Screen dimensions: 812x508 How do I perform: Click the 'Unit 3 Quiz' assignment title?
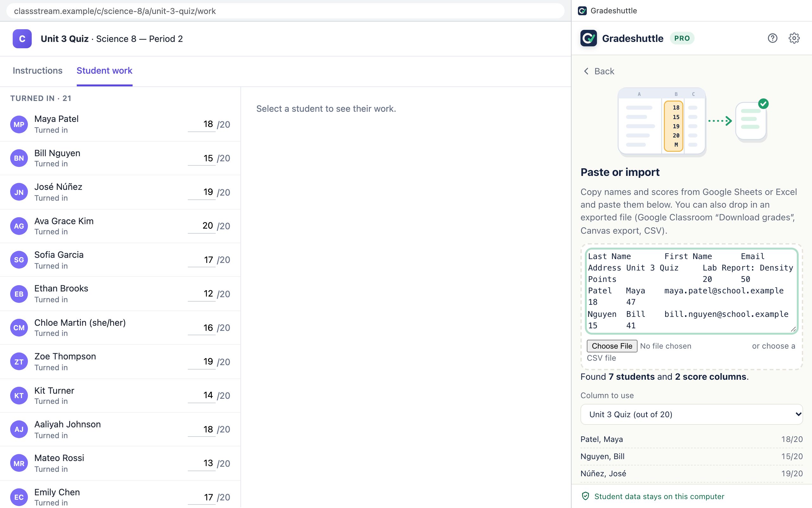65,39
